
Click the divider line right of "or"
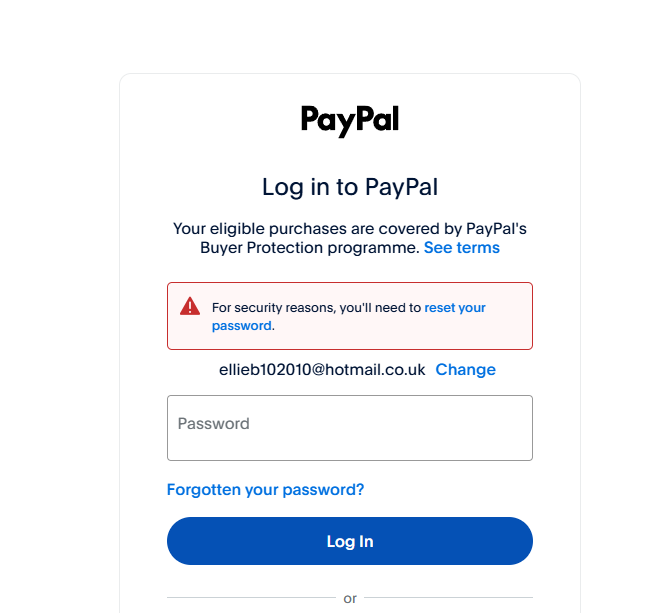pos(448,599)
